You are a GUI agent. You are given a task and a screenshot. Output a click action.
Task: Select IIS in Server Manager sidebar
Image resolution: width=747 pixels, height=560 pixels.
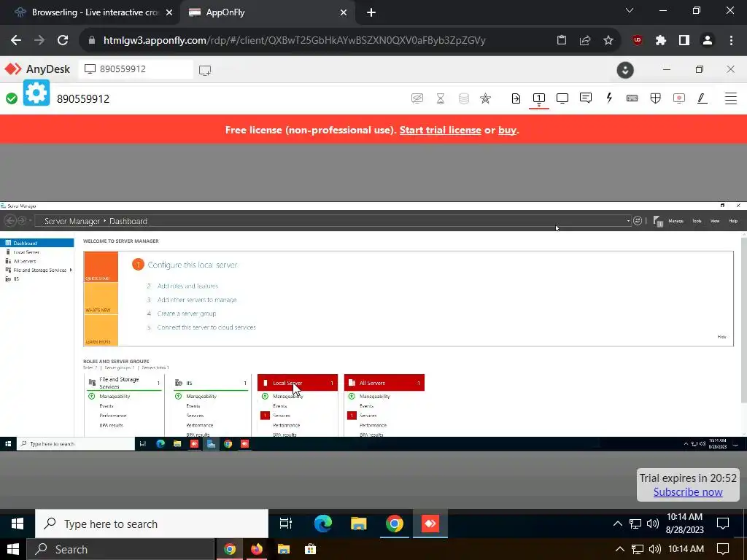click(x=36, y=279)
